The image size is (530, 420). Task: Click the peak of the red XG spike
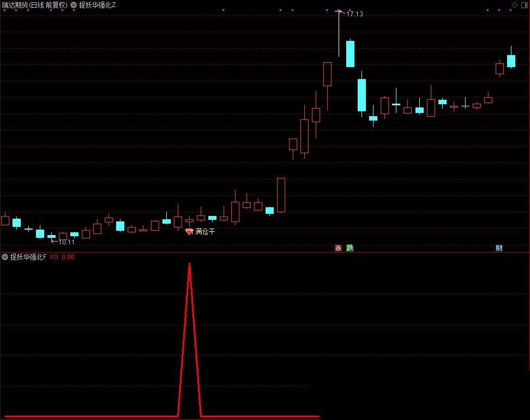(x=189, y=265)
